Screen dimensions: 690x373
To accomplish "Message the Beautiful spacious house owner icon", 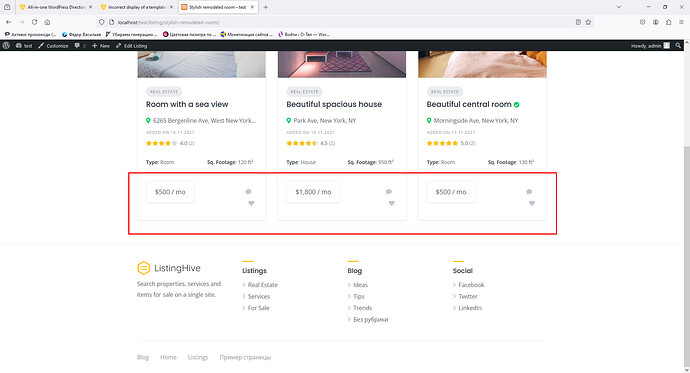I will coord(389,192).
